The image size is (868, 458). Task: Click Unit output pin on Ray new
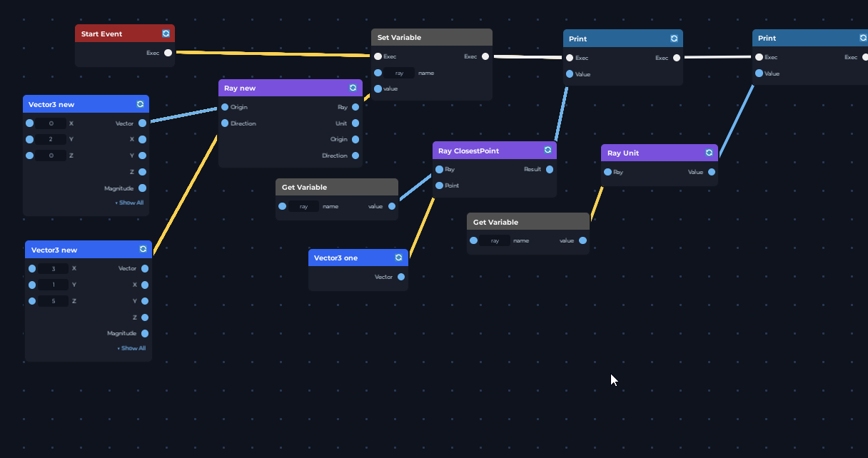pos(355,123)
